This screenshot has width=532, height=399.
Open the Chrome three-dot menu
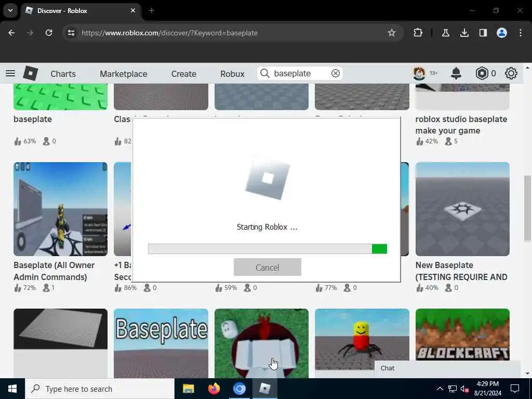point(521,33)
